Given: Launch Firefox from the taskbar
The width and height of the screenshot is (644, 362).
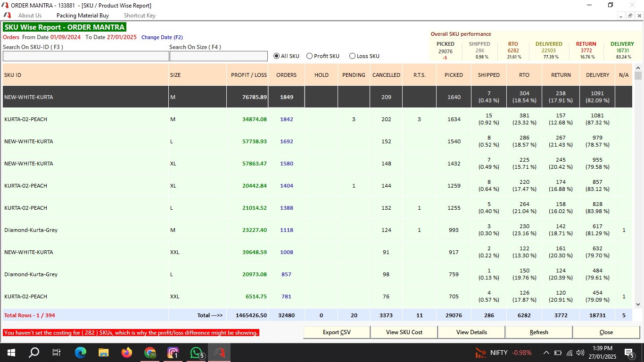Looking at the screenshot, I should (x=127, y=352).
